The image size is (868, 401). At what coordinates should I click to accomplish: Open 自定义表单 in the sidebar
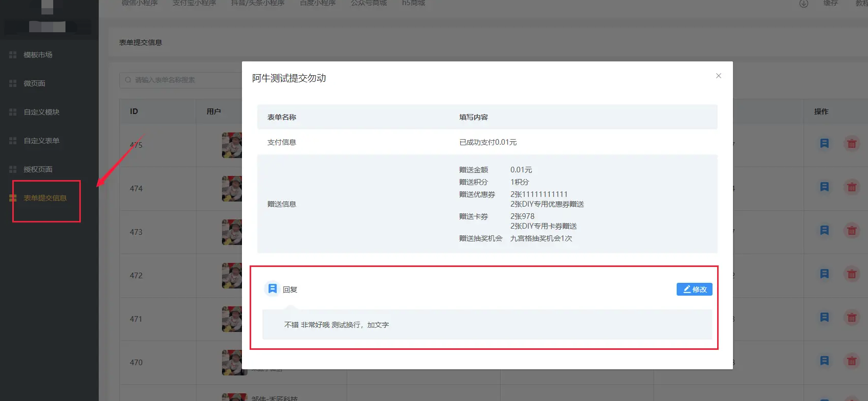(41, 141)
